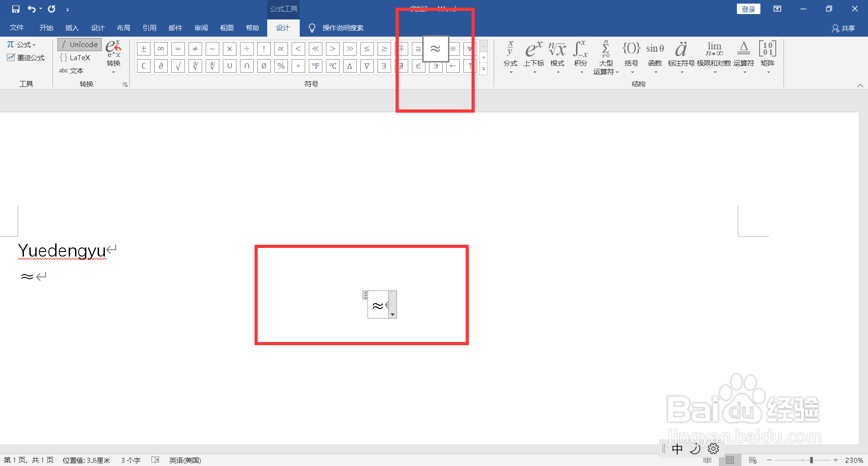
Task: Insert the degrees Fahrenheit symbol
Action: click(x=315, y=66)
